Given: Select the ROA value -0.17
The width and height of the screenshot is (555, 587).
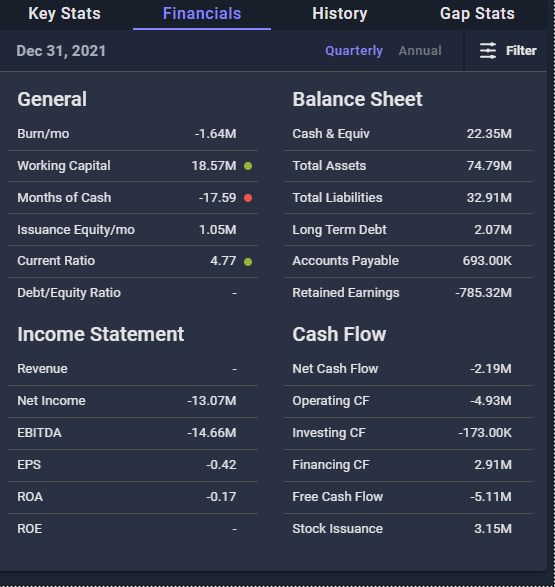Looking at the screenshot, I should pos(221,497).
